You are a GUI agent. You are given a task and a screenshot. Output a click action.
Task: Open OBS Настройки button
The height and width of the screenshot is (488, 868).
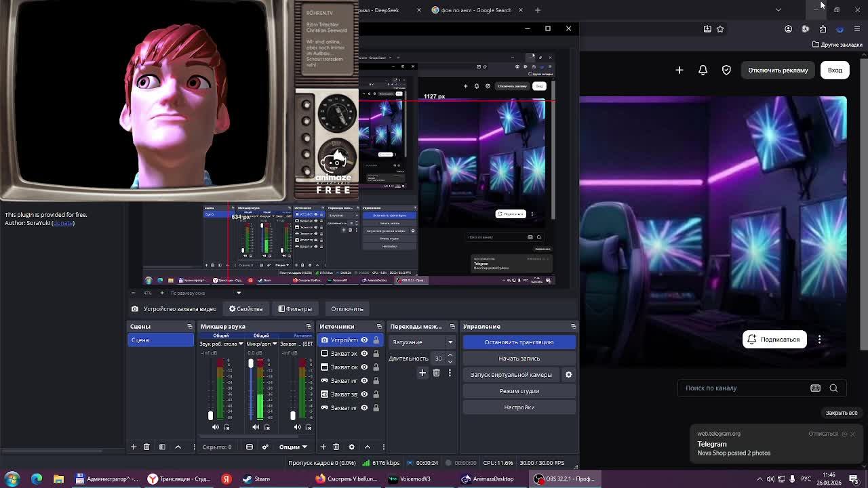[x=519, y=407]
